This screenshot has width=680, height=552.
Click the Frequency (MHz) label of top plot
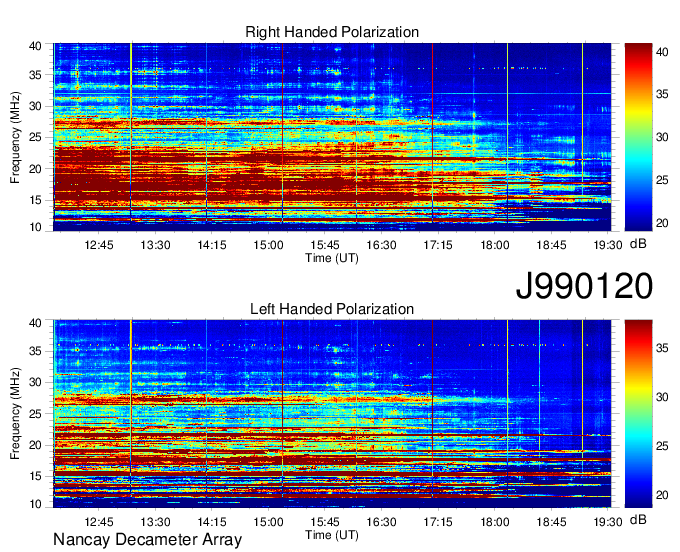(15, 137)
